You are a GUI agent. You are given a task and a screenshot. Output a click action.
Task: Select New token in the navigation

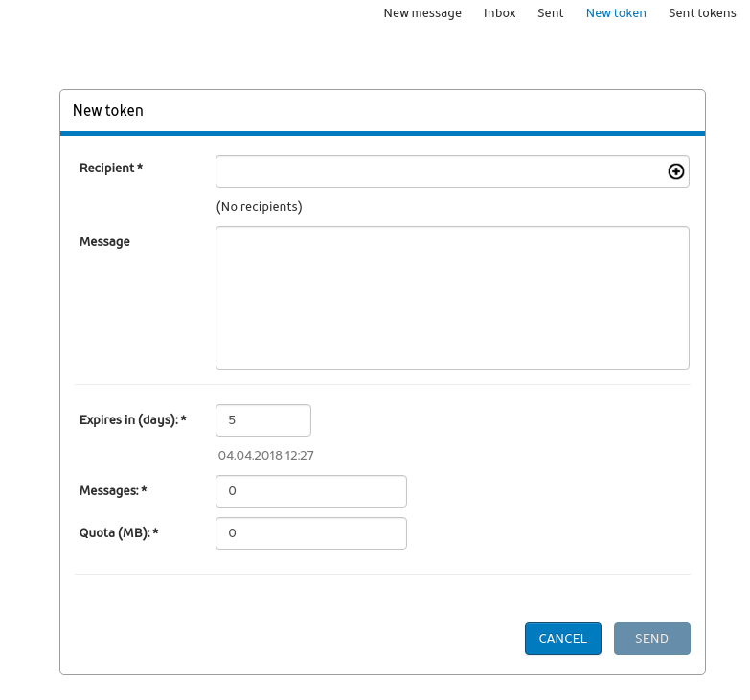point(616,13)
